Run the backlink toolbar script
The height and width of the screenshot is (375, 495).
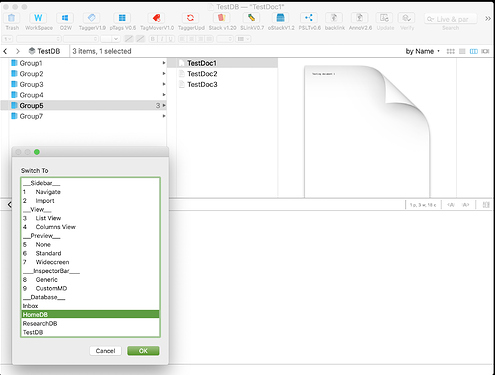(334, 18)
